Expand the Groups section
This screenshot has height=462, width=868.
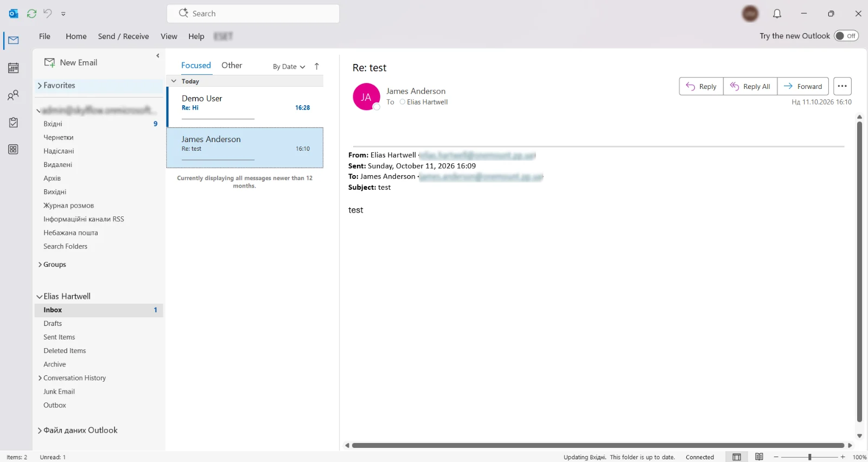coord(40,265)
